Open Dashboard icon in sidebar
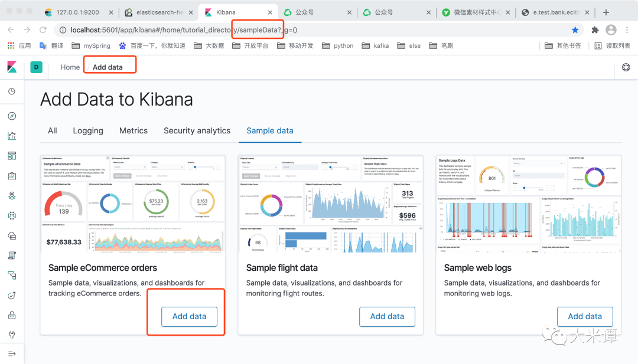This screenshot has width=638, height=364. 12,156
